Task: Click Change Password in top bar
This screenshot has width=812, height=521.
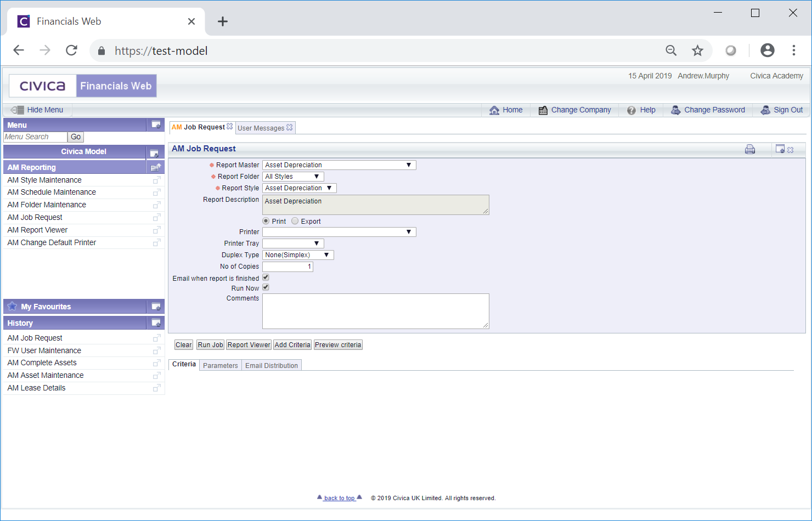Action: click(708, 110)
